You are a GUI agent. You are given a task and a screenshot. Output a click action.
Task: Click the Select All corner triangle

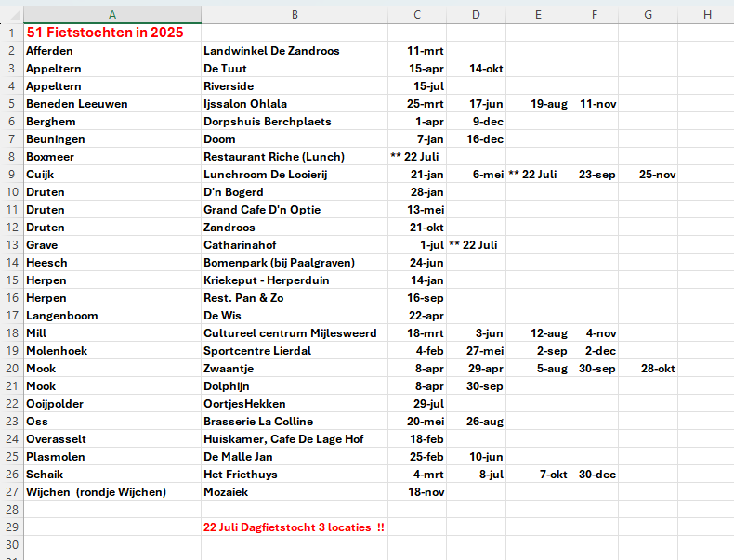15,17
